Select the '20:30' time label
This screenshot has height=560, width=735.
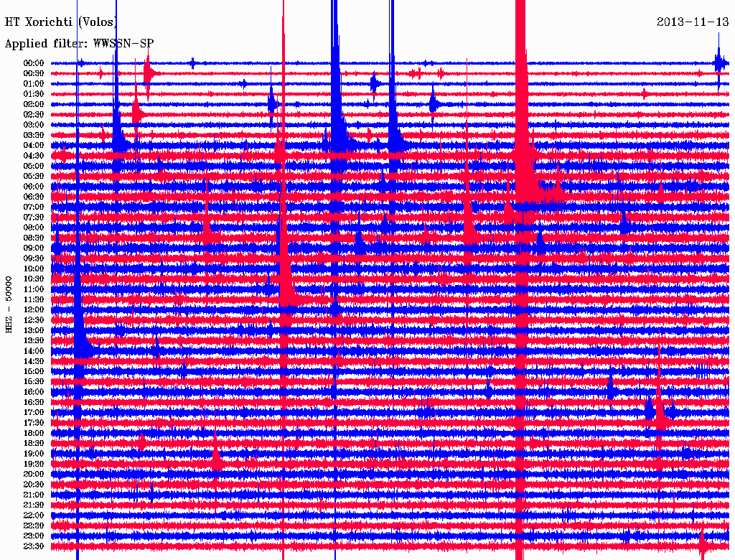pyautogui.click(x=34, y=485)
